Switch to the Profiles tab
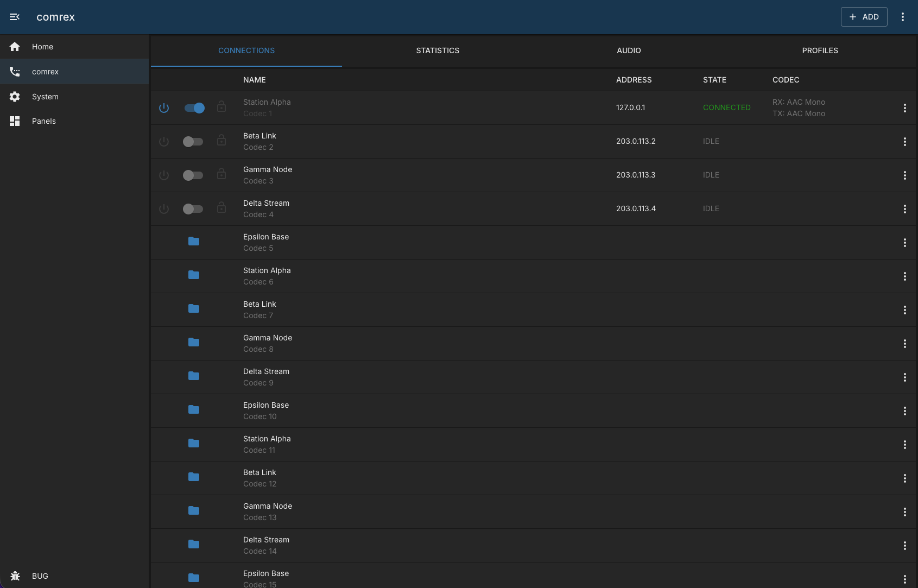The width and height of the screenshot is (918, 588). (x=820, y=50)
